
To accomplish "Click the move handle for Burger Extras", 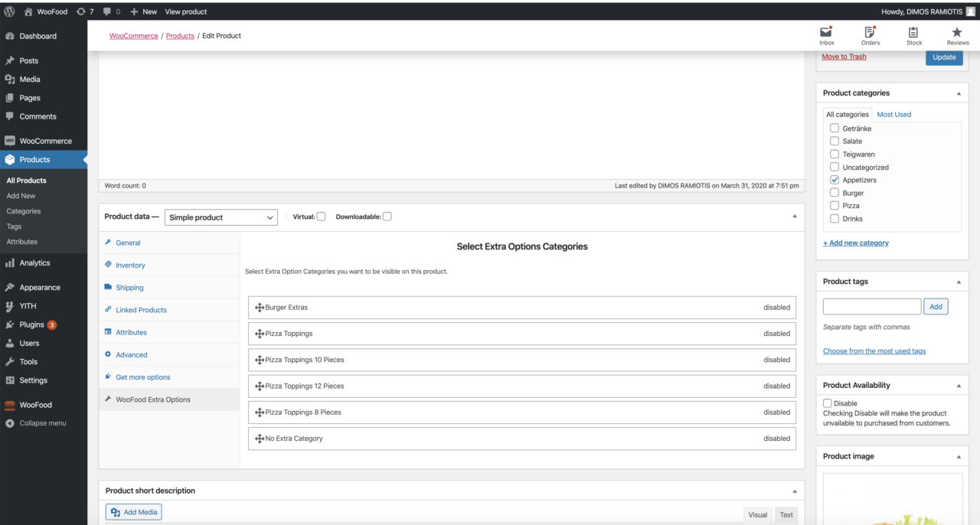I will tap(260, 308).
